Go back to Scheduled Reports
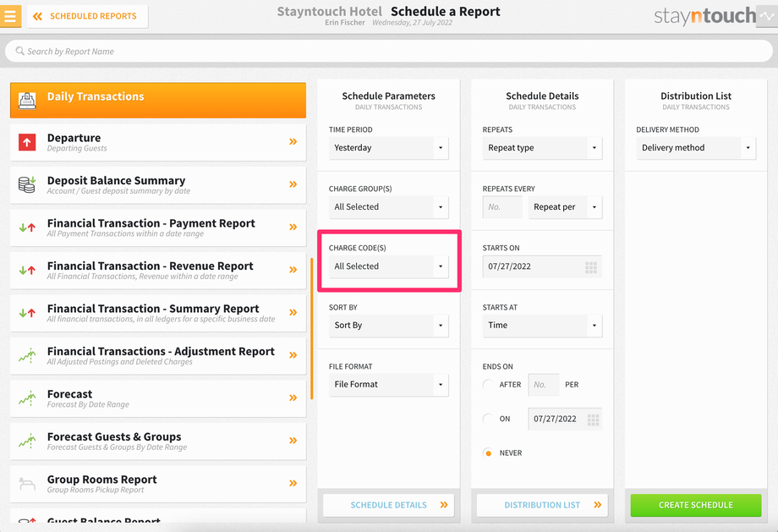Viewport: 778px width, 532px height. pyautogui.click(x=87, y=16)
